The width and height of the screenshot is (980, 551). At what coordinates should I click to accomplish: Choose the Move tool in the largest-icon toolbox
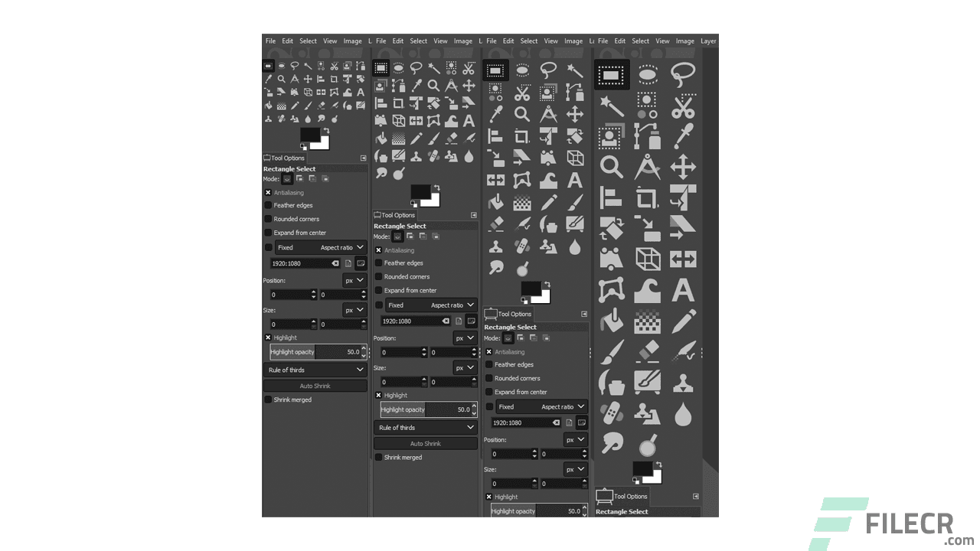click(682, 167)
